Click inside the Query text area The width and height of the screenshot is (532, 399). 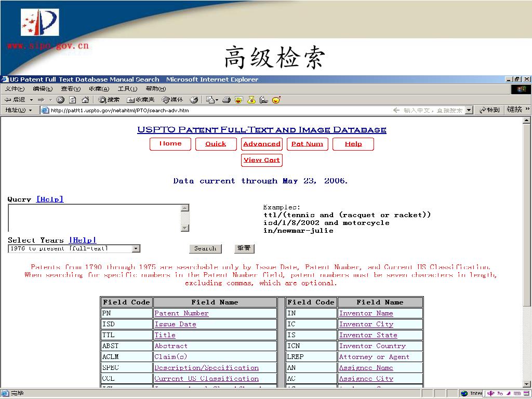(95, 218)
